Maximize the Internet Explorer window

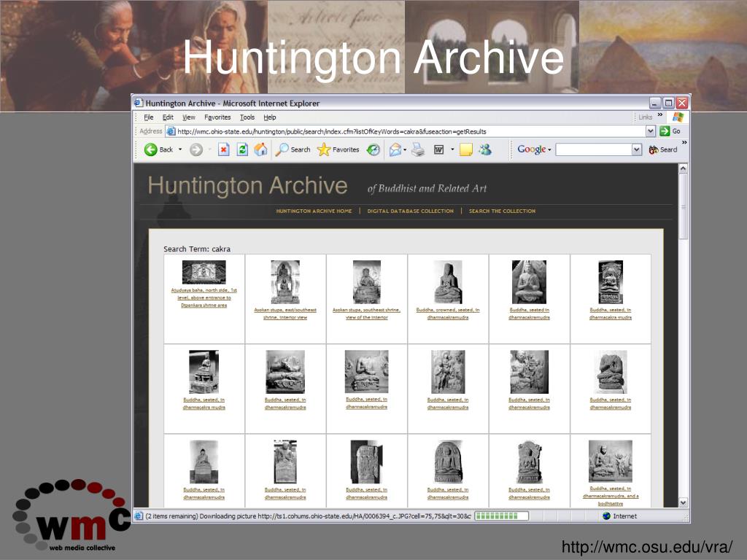669,103
